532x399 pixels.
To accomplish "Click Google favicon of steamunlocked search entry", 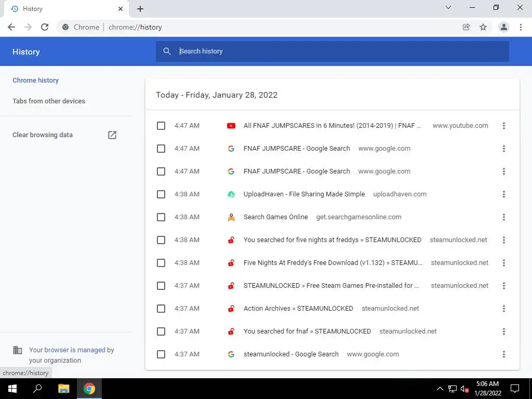I will [231, 354].
